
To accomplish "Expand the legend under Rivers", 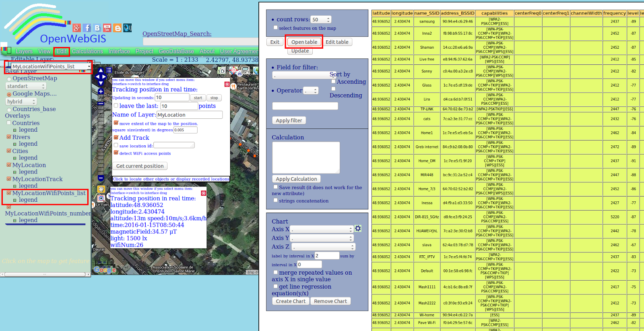I will 15,144.
